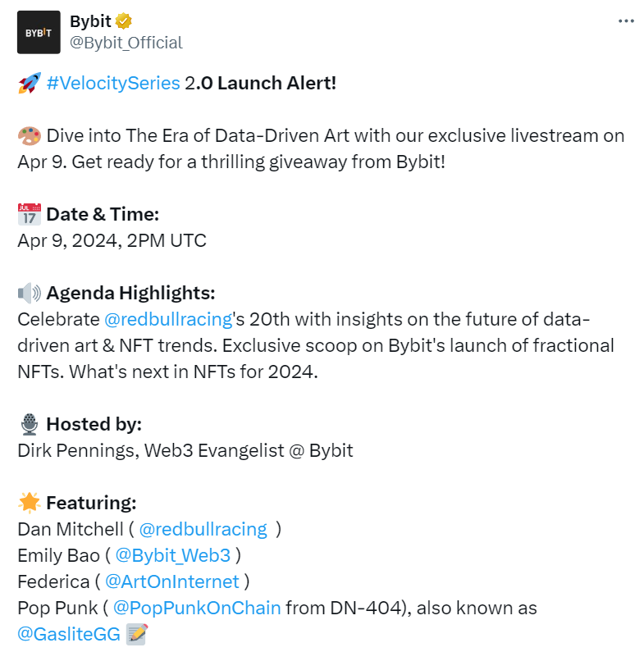Open @redbullracing mention next to Dan Mitchell
This screenshot has width=644, height=652.
[203, 529]
